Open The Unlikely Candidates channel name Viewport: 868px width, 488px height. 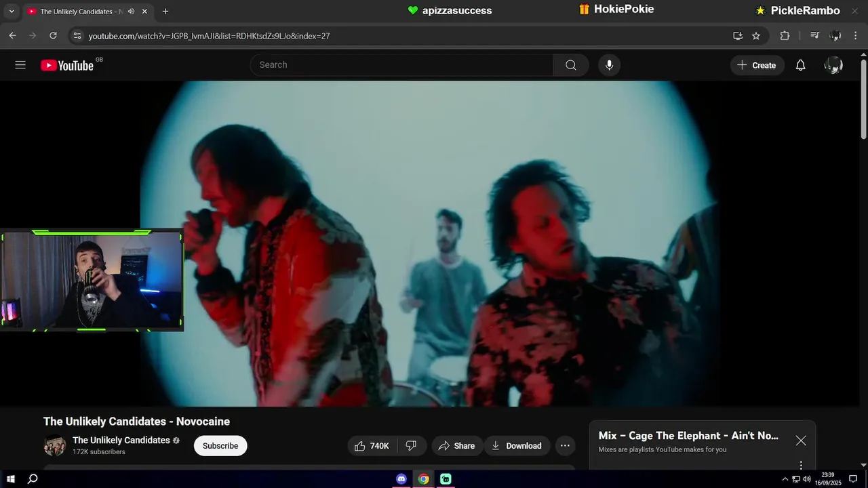pos(121,440)
